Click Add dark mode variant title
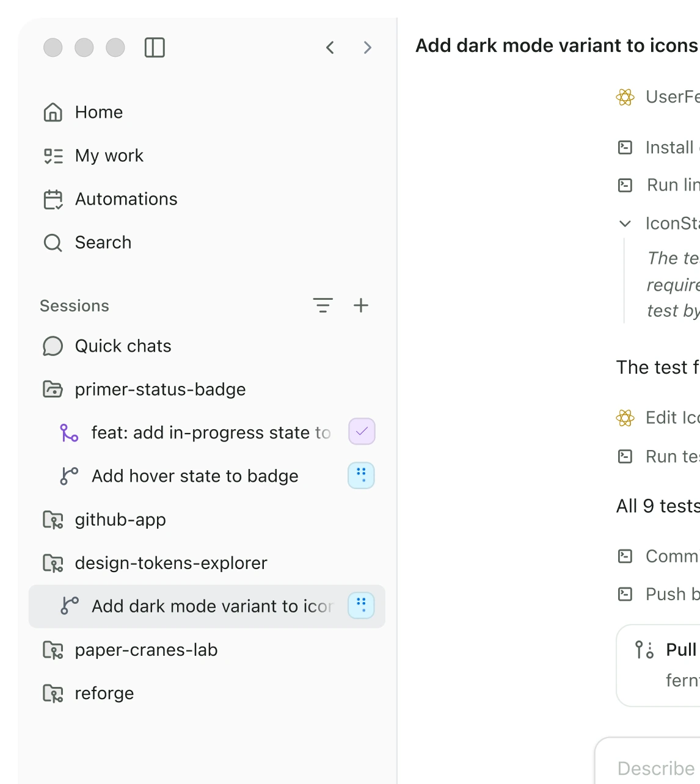The width and height of the screenshot is (700, 784). [556, 46]
